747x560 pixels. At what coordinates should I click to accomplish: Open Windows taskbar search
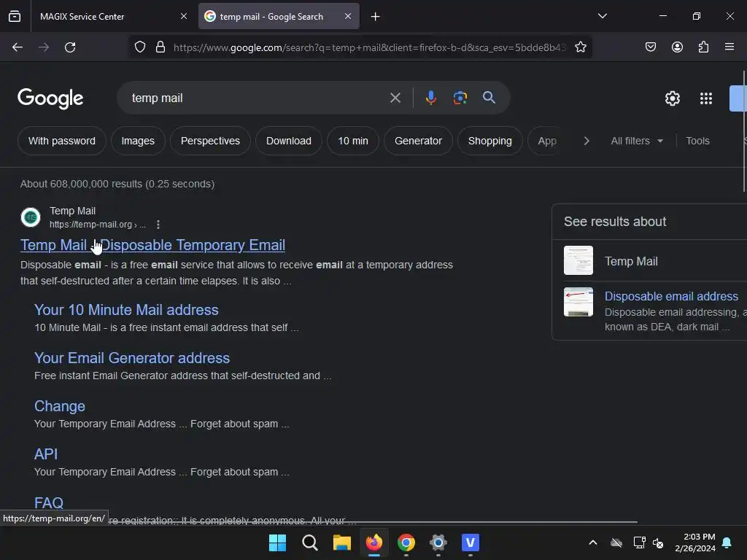[x=309, y=542]
